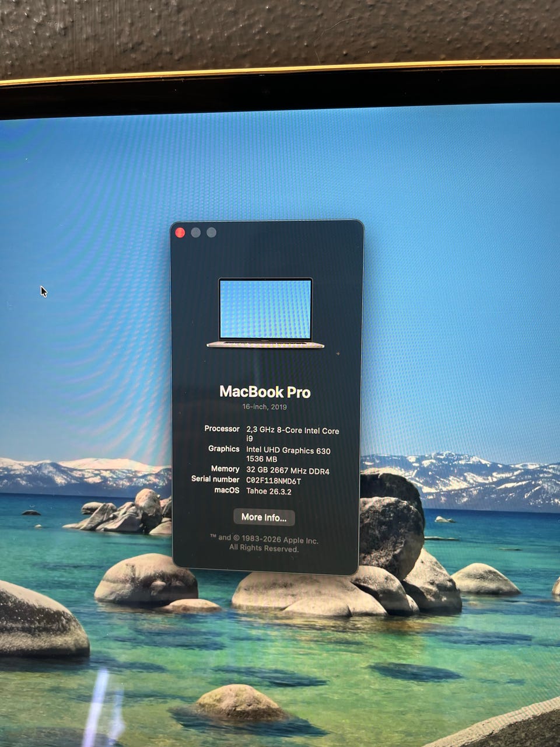Click the Processor label
The image size is (560, 747).
(x=222, y=428)
